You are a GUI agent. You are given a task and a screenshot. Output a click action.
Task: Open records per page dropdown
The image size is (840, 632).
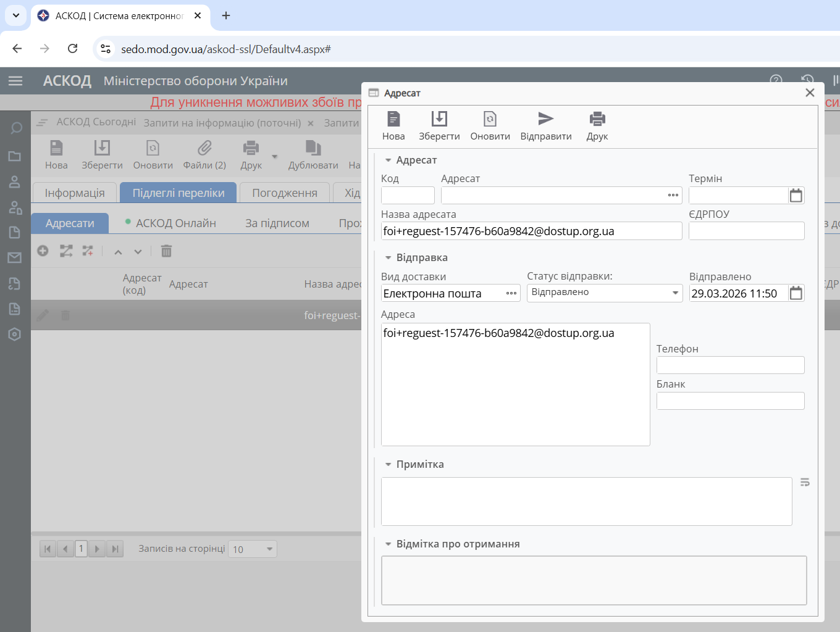coord(269,549)
